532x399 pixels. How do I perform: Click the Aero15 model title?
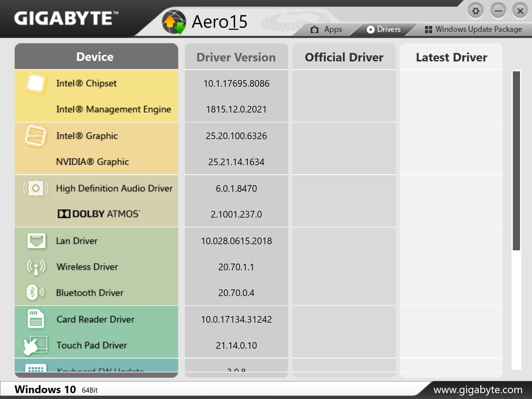click(x=219, y=22)
